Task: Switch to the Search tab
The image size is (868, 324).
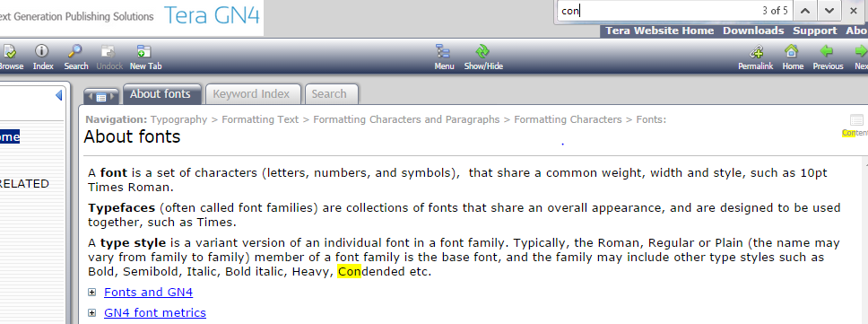Action: 329,94
